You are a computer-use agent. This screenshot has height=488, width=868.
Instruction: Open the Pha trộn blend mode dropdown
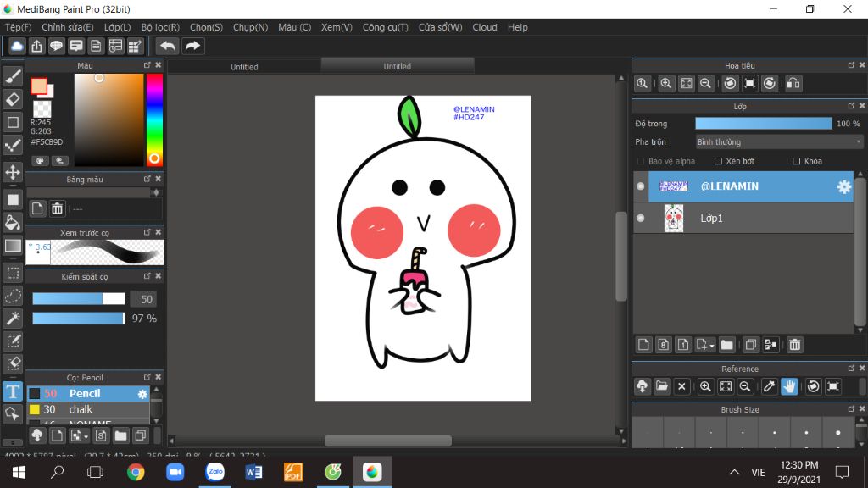779,142
